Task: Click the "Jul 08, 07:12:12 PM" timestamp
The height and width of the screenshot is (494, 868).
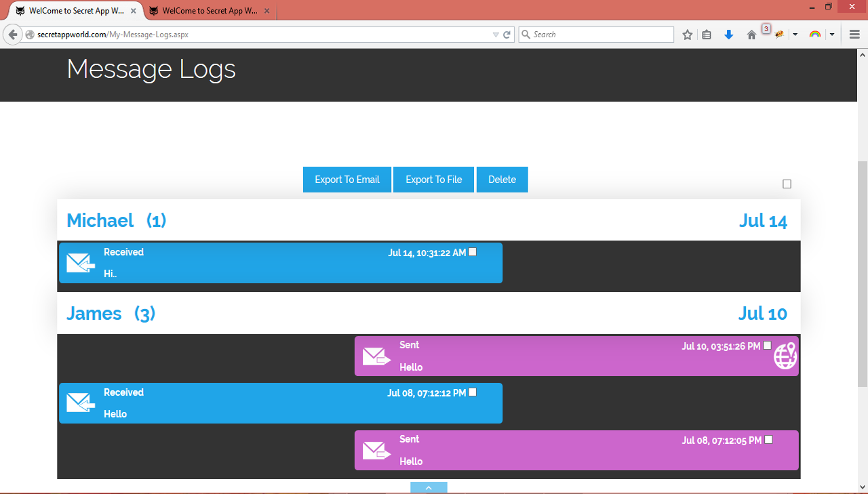Action: tap(427, 393)
